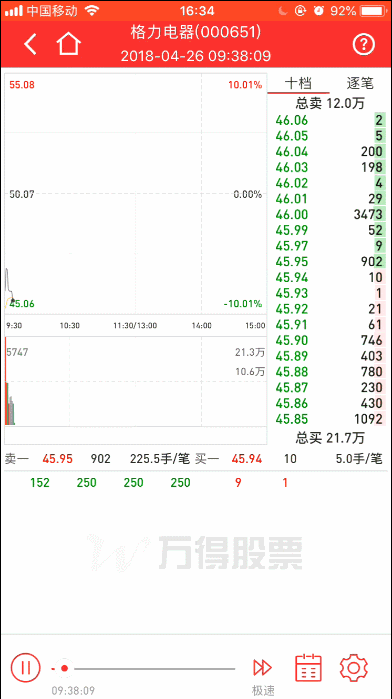Tap the red 9 order quantity
Screen dimensions: 392x699
tap(238, 482)
